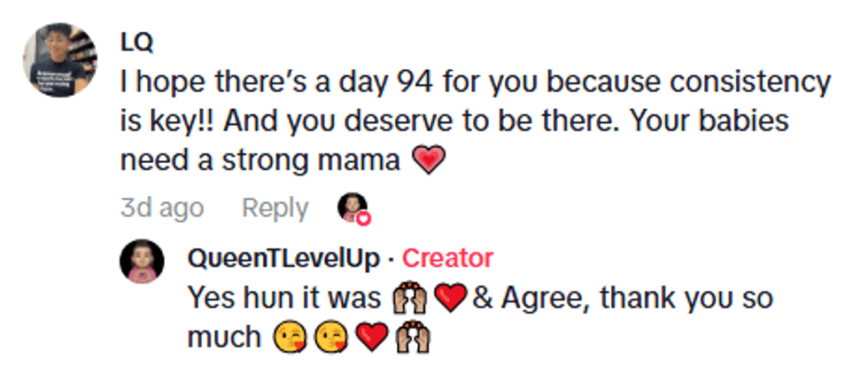Image resolution: width=868 pixels, height=367 pixels.
Task: Click the "3d ago" timestamp
Action: tap(161, 208)
